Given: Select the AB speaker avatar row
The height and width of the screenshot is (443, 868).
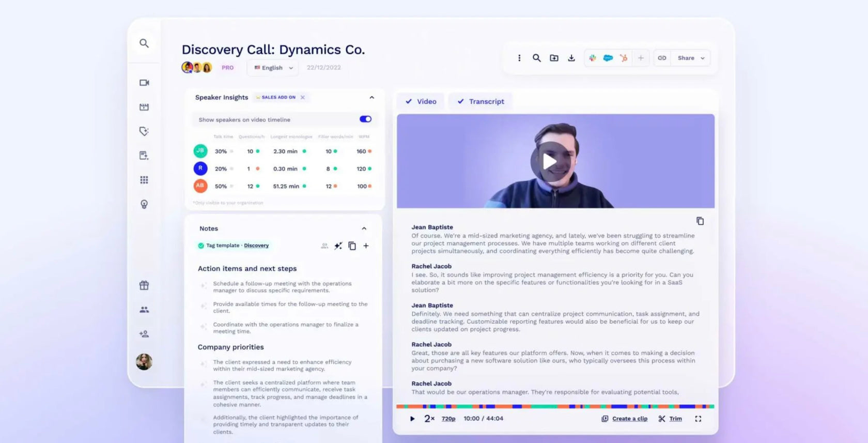Looking at the screenshot, I should [200, 186].
